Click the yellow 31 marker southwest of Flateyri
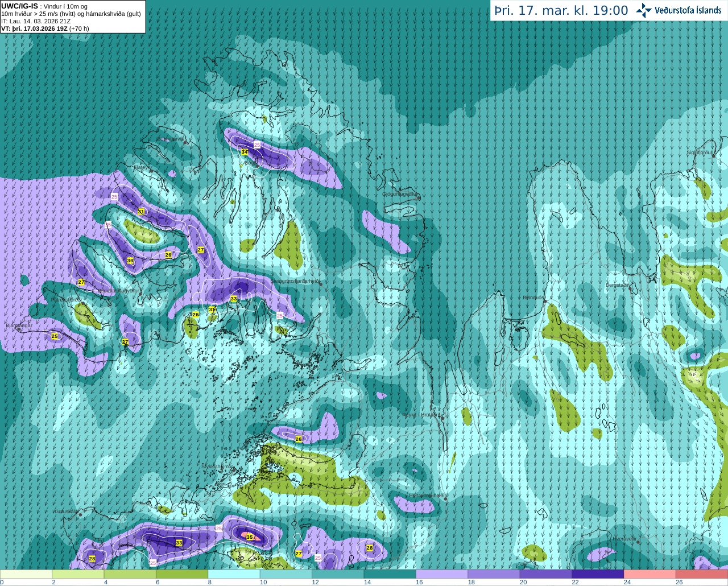The width and height of the screenshot is (728, 586). click(141, 211)
